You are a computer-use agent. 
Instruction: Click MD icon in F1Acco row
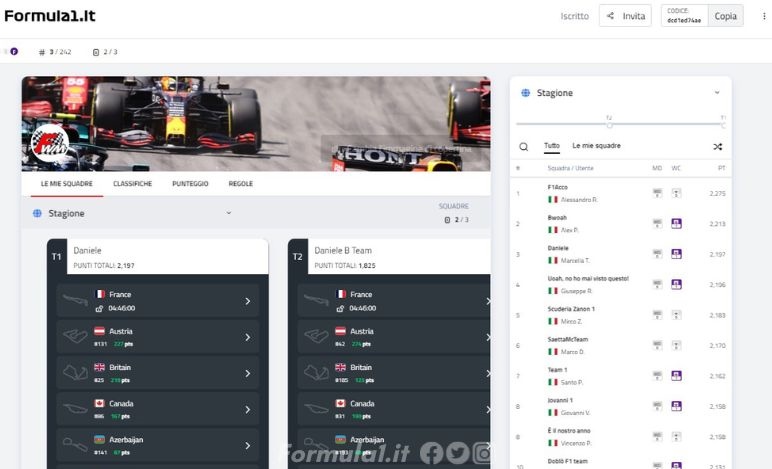(657, 193)
